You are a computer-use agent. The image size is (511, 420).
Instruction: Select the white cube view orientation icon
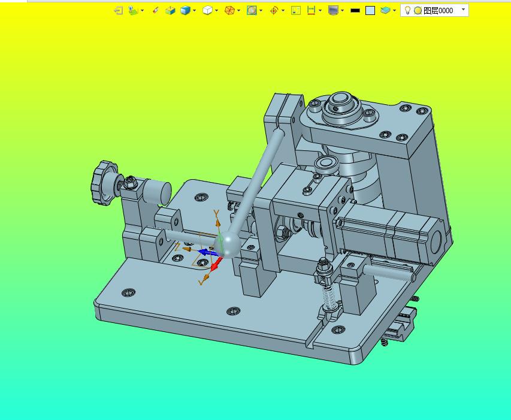pos(207,11)
